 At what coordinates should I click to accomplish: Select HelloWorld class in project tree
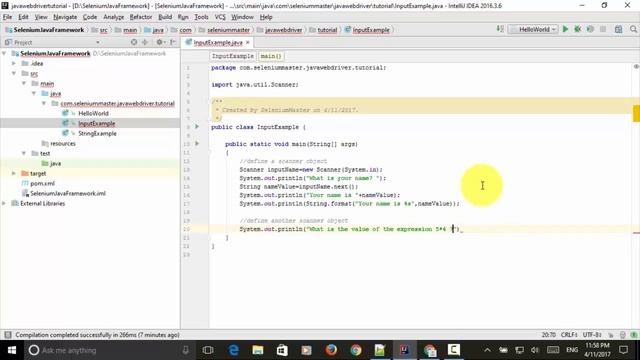93,113
